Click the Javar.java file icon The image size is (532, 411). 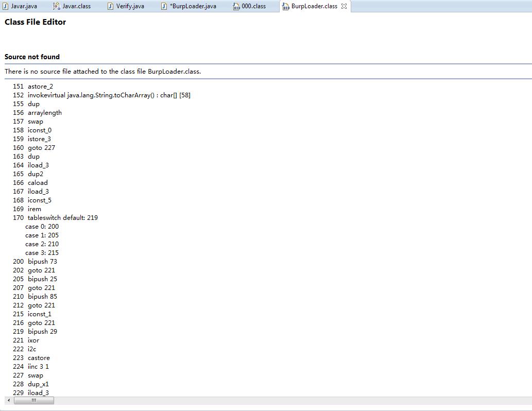coord(5,6)
